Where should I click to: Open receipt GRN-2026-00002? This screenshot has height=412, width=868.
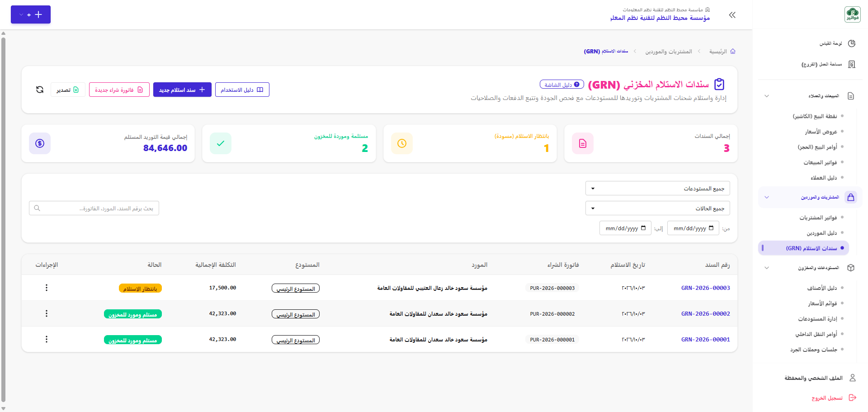[x=705, y=313]
